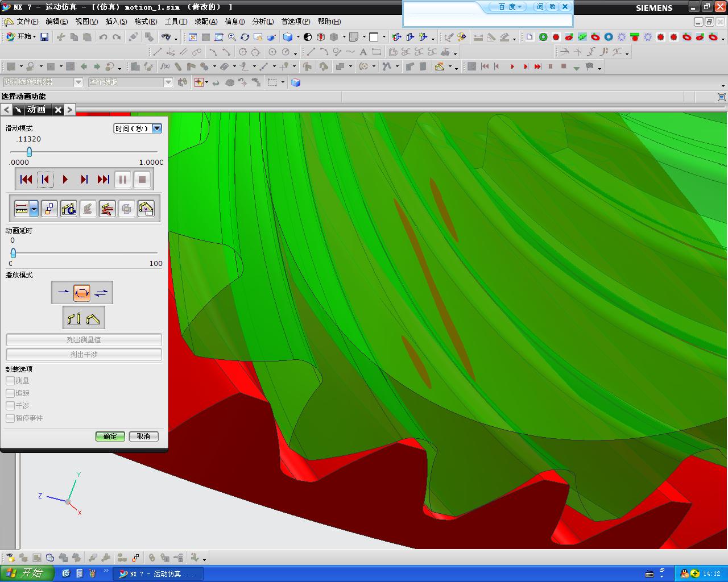Click the 确定 button
The image size is (728, 582).
tap(110, 436)
